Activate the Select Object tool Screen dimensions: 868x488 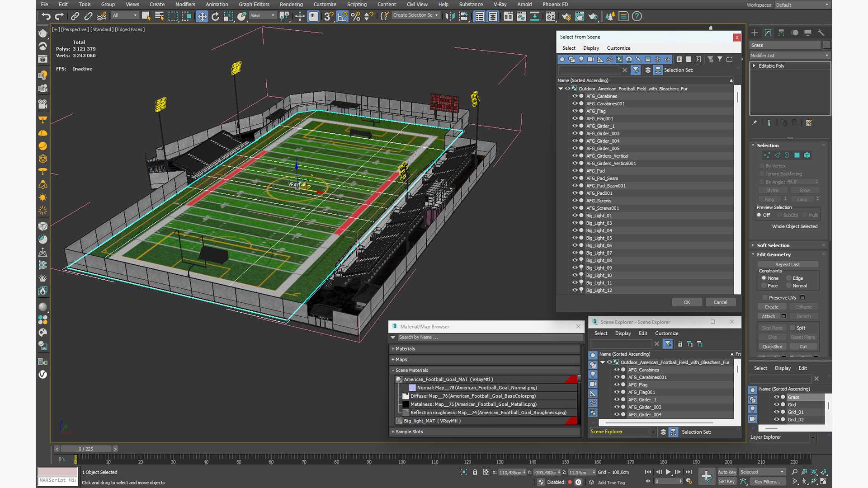pyautogui.click(x=146, y=17)
